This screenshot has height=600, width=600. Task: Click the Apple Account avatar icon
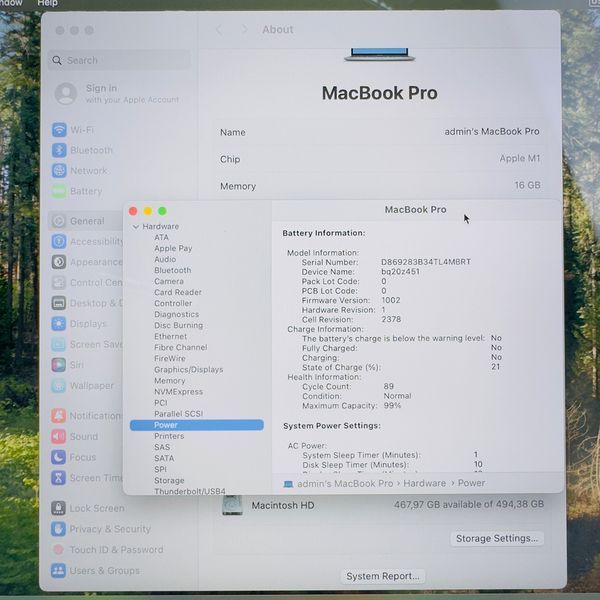[x=66, y=93]
